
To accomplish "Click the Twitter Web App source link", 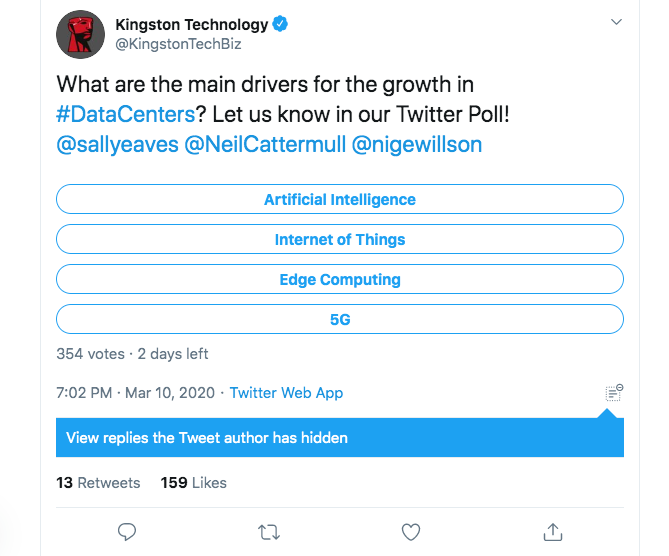I will pyautogui.click(x=286, y=393).
